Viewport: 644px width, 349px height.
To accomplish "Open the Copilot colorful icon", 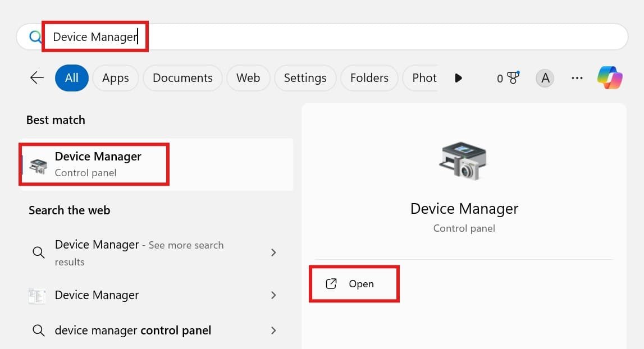I will [609, 78].
